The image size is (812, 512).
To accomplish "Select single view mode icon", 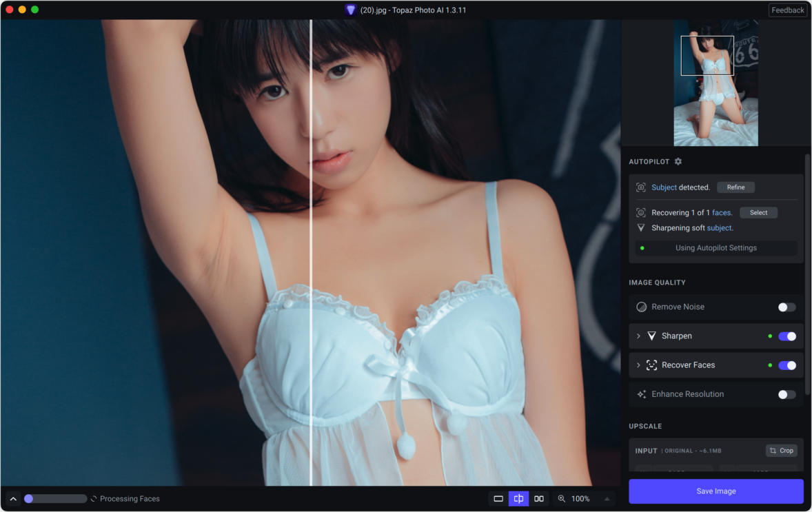I will tap(498, 499).
